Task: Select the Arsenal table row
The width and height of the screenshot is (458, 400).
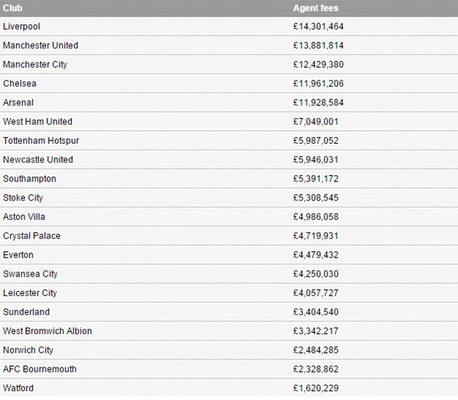Action: 229,102
